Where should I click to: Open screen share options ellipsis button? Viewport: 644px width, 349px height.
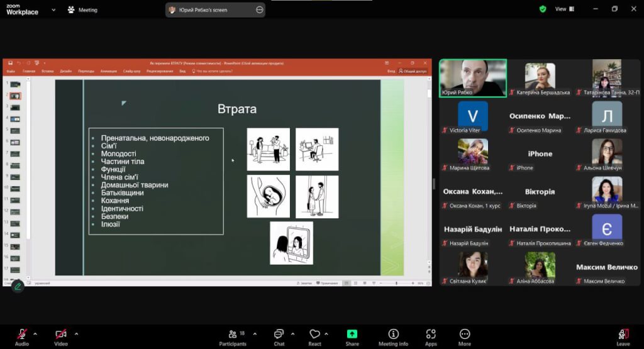point(260,9)
